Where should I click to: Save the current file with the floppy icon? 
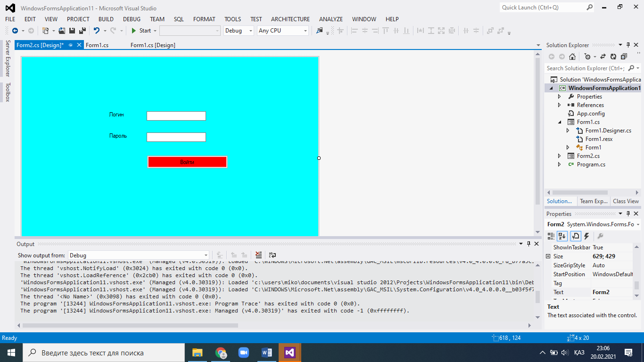72,31
